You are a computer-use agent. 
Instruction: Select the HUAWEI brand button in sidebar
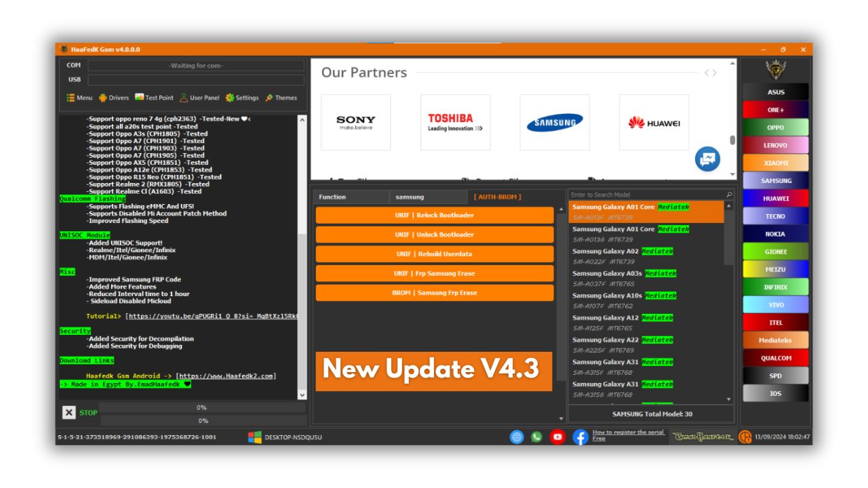(x=776, y=199)
